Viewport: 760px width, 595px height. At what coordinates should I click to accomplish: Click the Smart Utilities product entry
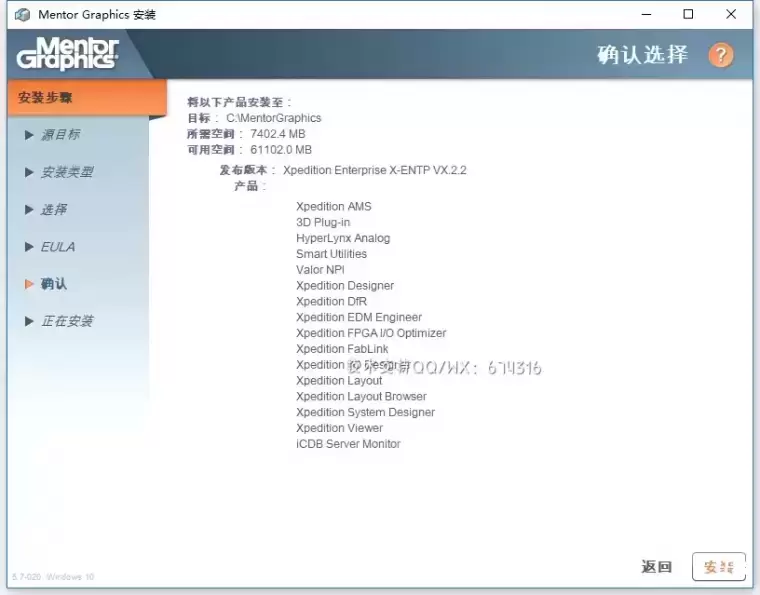coord(332,254)
